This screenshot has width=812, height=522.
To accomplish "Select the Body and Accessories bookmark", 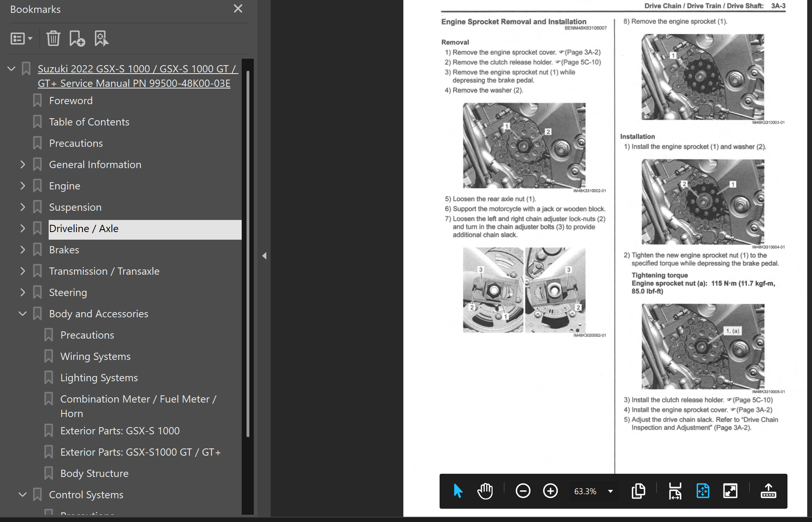I will (x=99, y=314).
